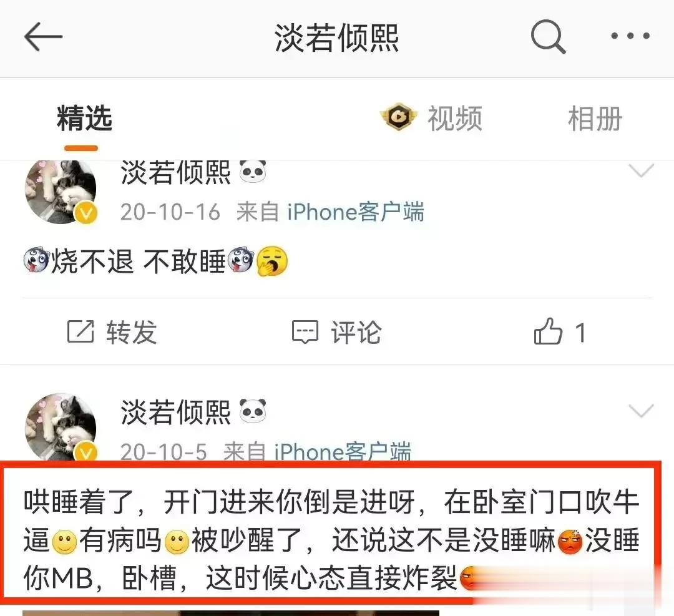Viewport: 674px width, 616px height.
Task: Switch to the 视频 tab
Action: pos(455,118)
